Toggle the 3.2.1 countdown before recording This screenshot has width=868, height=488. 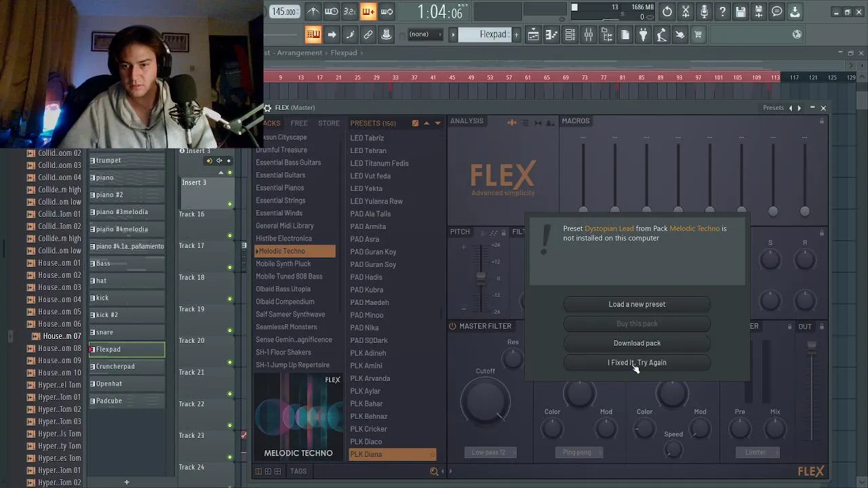(x=349, y=12)
